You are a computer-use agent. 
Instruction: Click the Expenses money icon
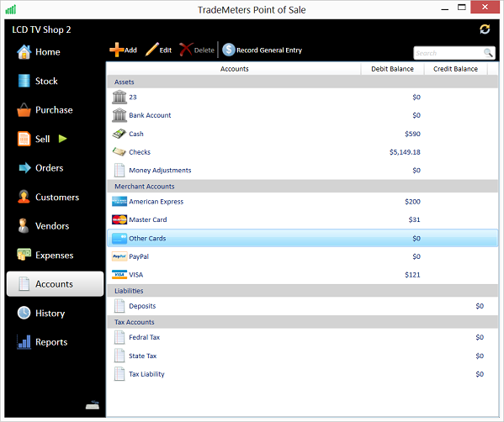point(24,255)
